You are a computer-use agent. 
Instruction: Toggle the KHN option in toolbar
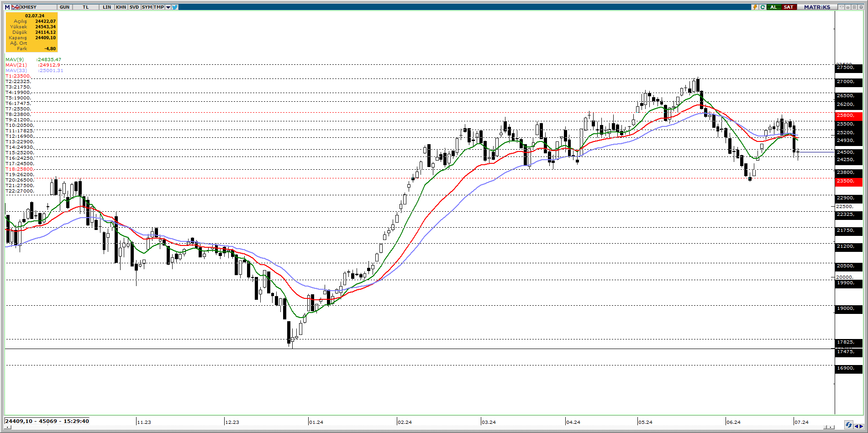pos(121,7)
